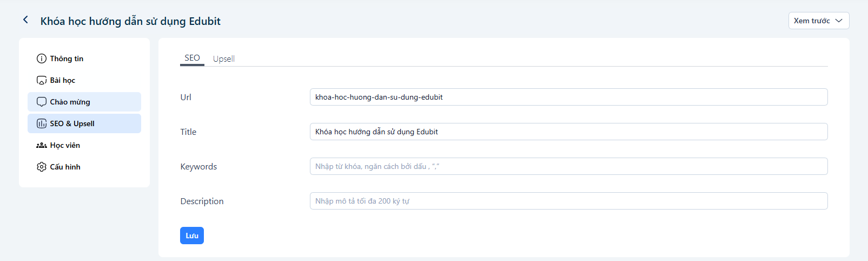This screenshot has width=868, height=261.
Task: Focus the Keywords input field
Action: [x=568, y=166]
